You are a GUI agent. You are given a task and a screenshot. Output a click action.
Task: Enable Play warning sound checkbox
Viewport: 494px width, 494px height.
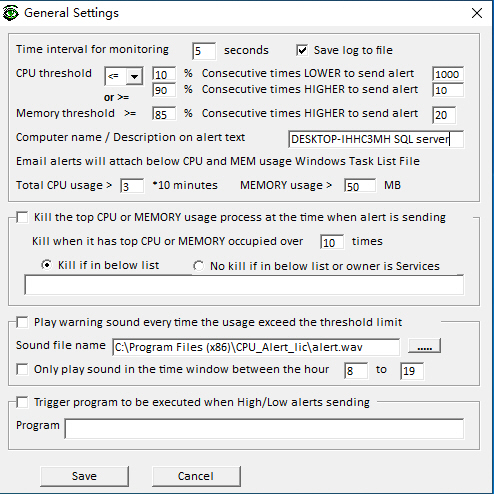(x=22, y=322)
